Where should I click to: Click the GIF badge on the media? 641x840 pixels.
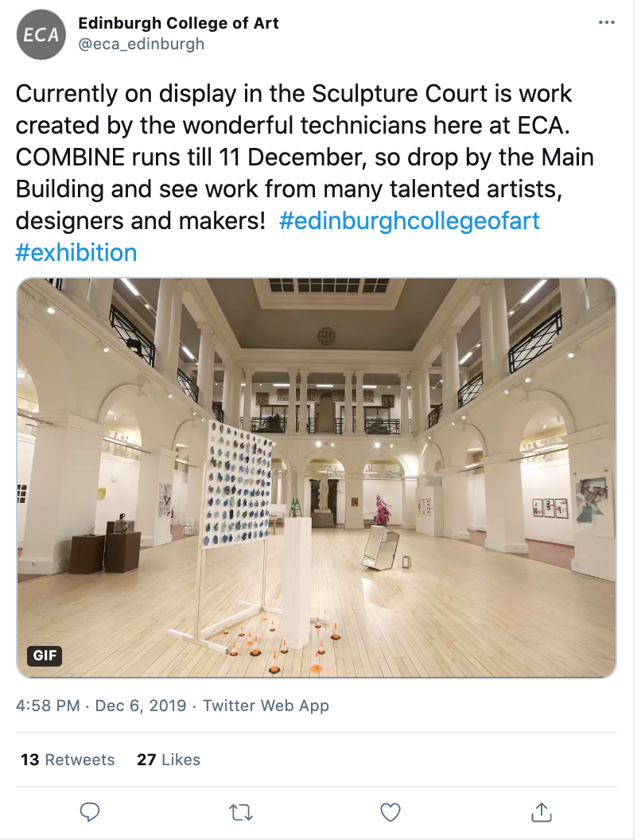[x=44, y=656]
